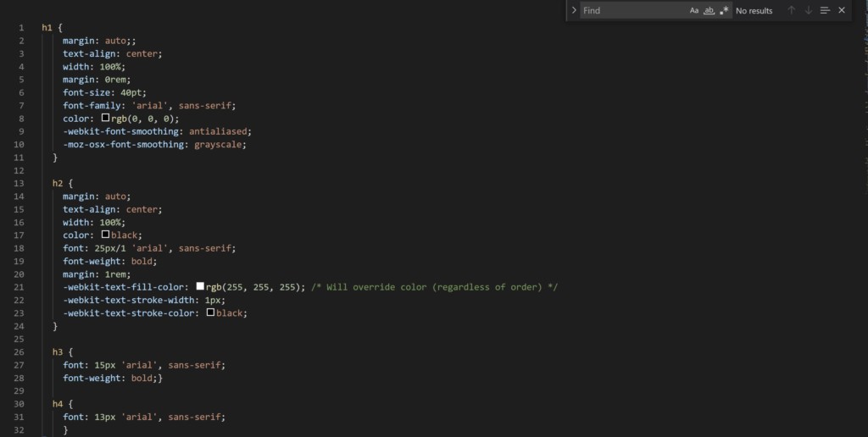
Task: Click "-webkit-text-stroke-width" property
Action: tap(129, 300)
